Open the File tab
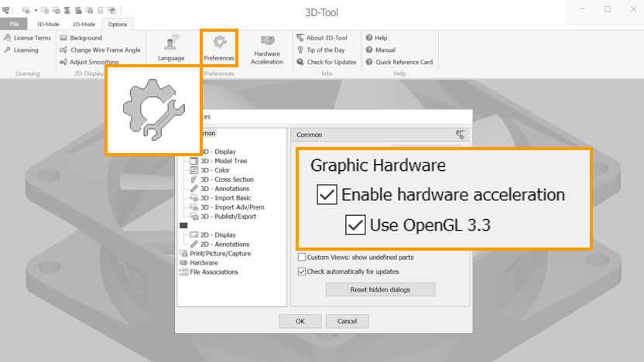This screenshot has width=644, height=362. pyautogui.click(x=14, y=24)
